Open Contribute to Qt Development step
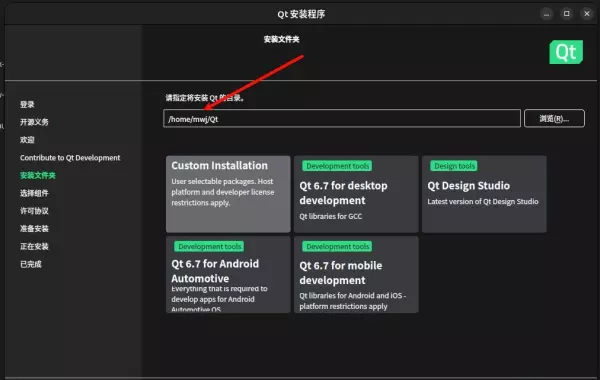 click(70, 158)
